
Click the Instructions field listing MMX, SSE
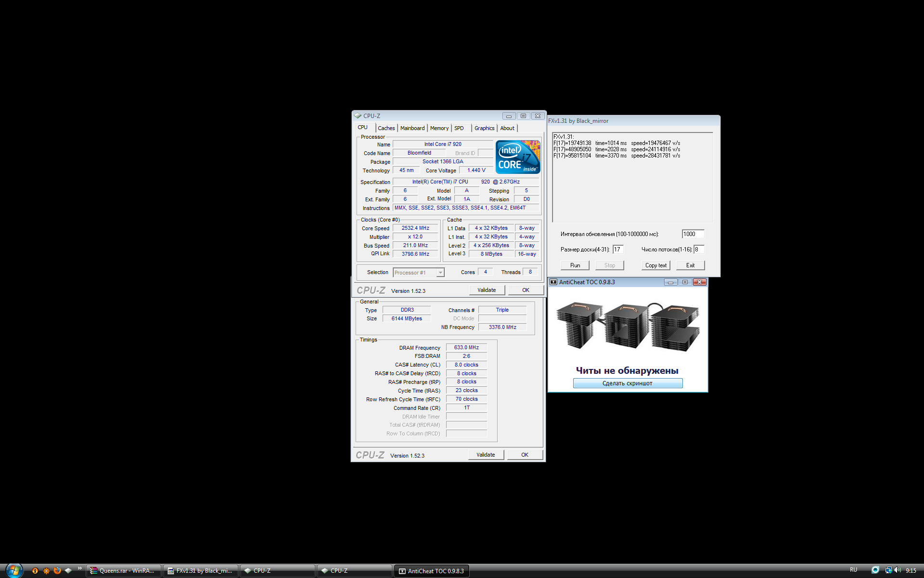466,208
